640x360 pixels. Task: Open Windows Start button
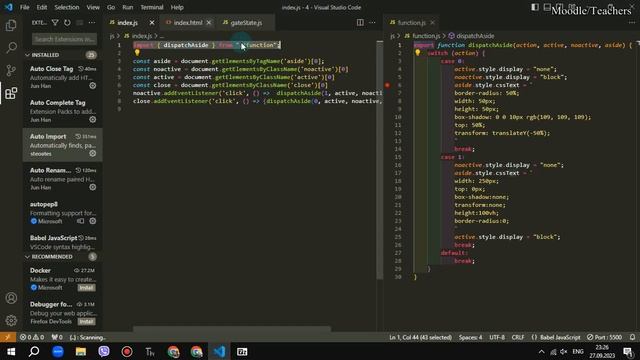[x=11, y=351]
